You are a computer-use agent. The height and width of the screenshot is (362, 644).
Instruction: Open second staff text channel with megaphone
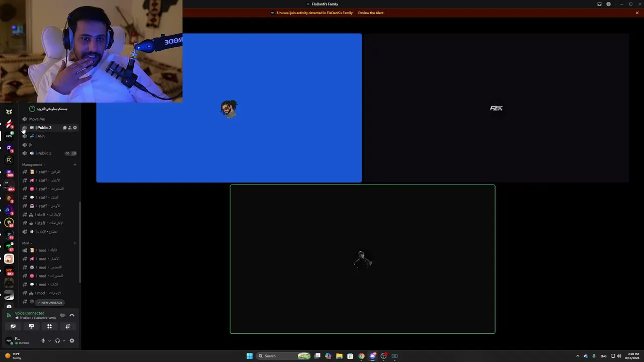pos(49,180)
